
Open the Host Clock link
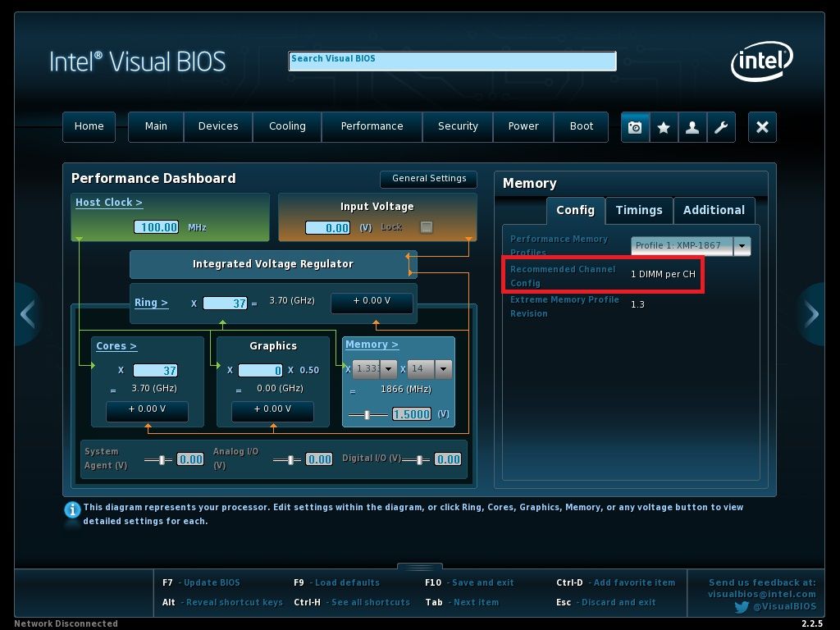(109, 203)
